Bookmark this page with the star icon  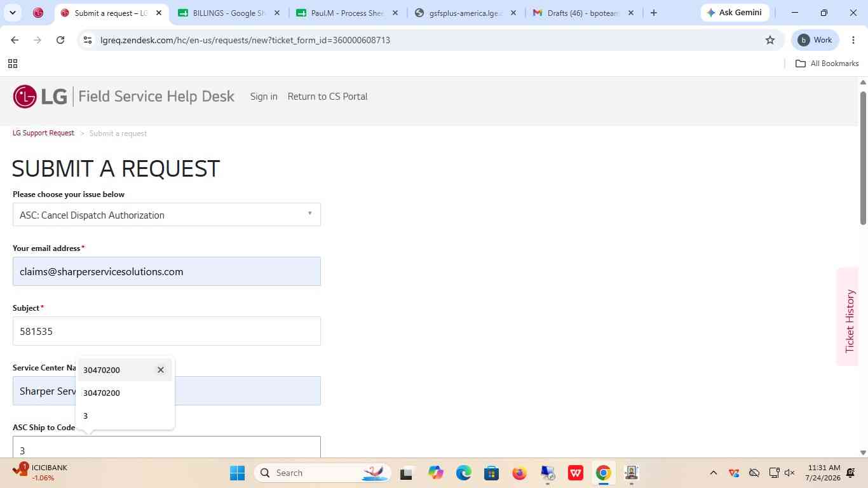[770, 40]
